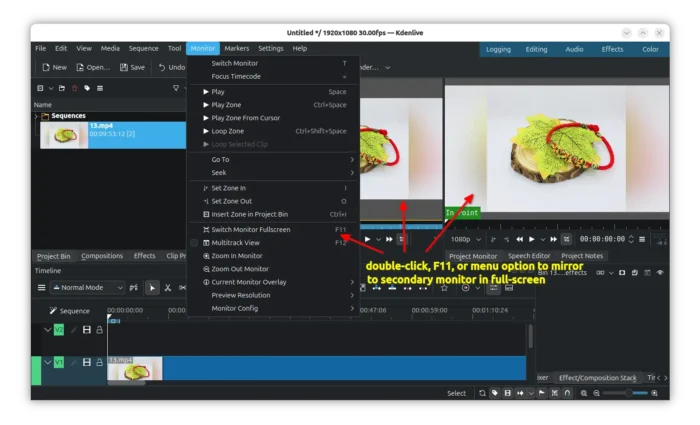Click the tag icon in project bin toolbar
The width and height of the screenshot is (700, 425).
point(87,88)
